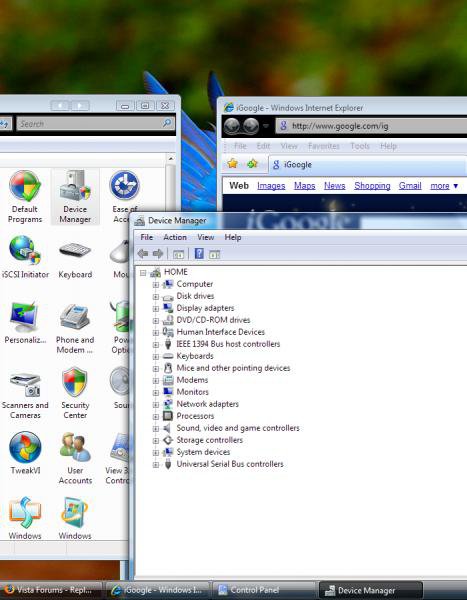Select IEEE 1394 Bus host controllers
Viewport: 467px width, 600px height.
[x=228, y=344]
